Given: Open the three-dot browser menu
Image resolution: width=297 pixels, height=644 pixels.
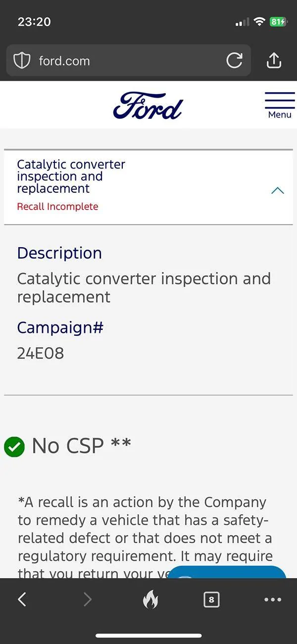Looking at the screenshot, I should click(273, 599).
